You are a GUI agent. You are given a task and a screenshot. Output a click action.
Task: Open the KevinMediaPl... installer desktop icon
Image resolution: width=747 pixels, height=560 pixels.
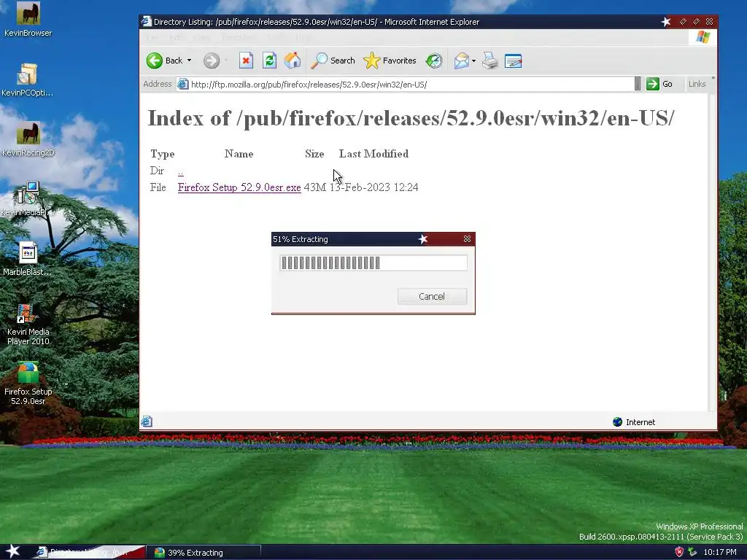28,199
